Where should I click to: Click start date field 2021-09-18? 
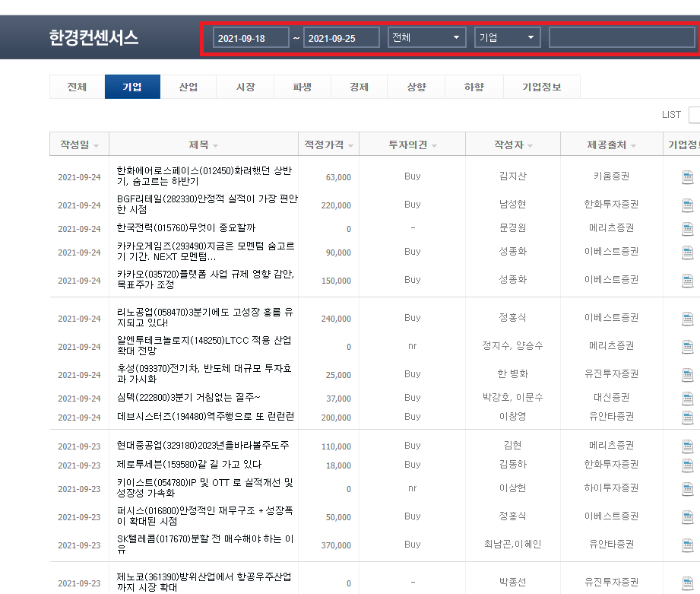pos(251,37)
